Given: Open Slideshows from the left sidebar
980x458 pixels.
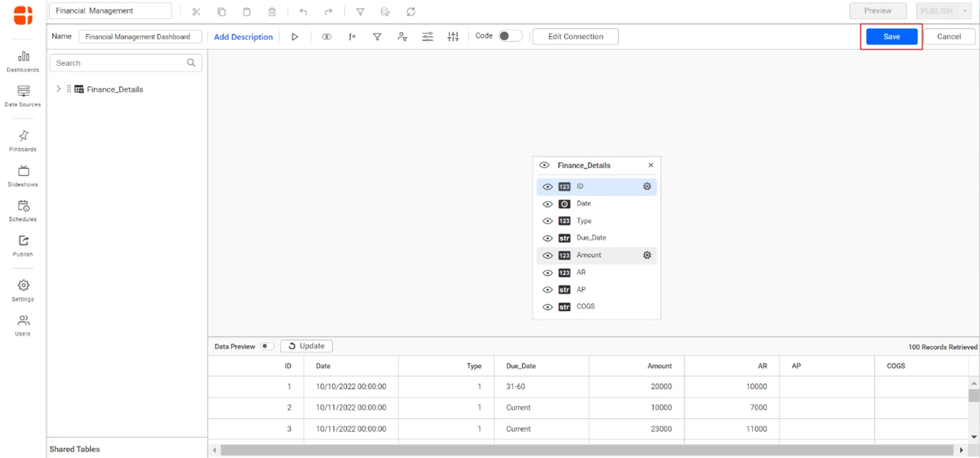Looking at the screenshot, I should [22, 174].
